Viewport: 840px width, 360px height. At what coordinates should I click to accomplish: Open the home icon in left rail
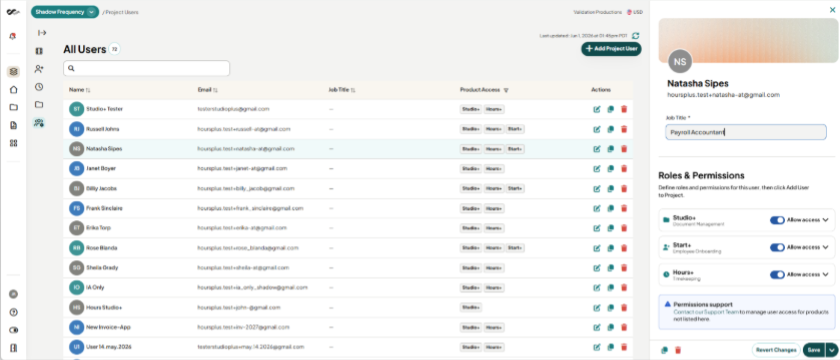click(x=13, y=89)
